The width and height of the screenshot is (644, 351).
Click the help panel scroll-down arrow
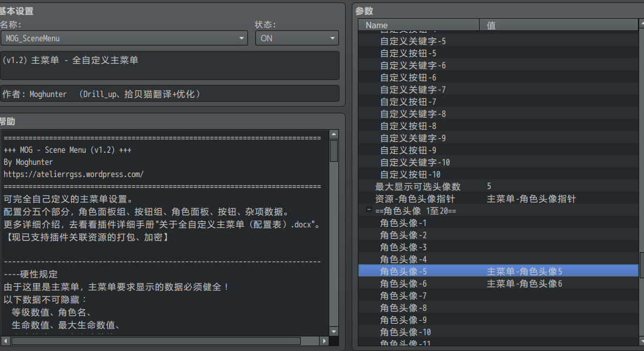(334, 331)
